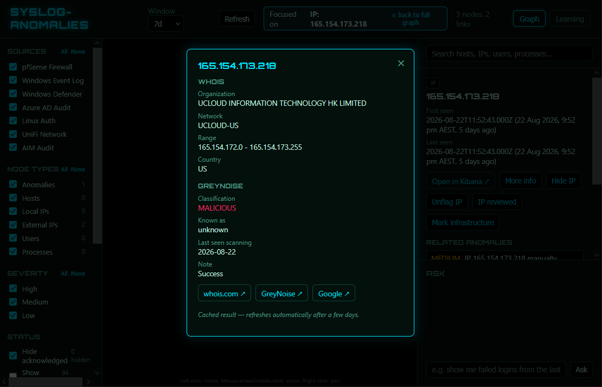Select All in Severity section
The image size is (602, 387).
(x=64, y=274)
